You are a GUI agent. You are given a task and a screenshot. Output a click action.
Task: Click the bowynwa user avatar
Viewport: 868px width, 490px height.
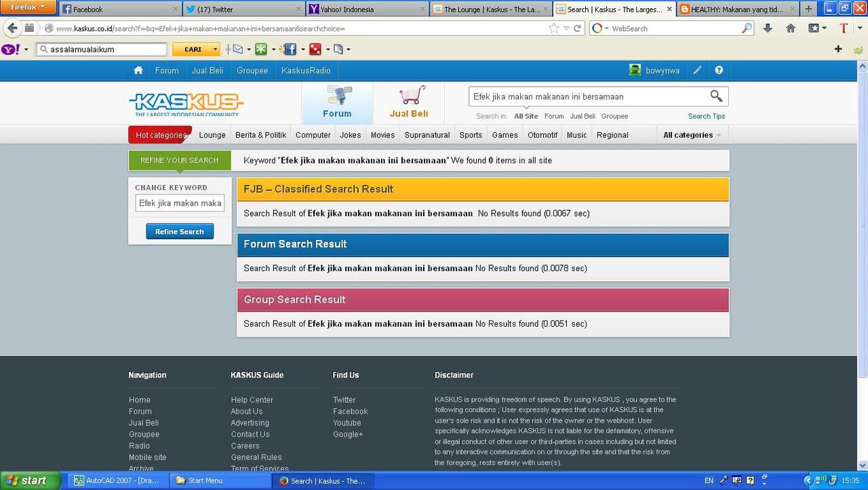click(635, 70)
